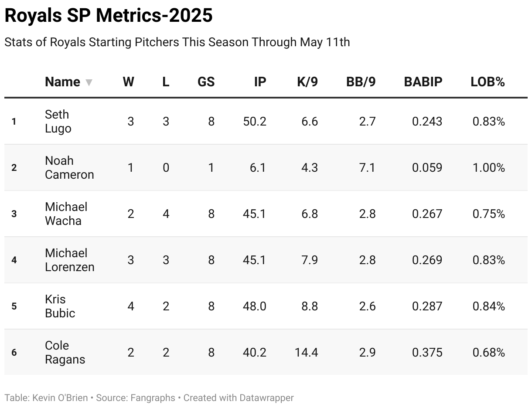This screenshot has width=532, height=408.
Task: Sort table by IP column
Action: [x=260, y=82]
